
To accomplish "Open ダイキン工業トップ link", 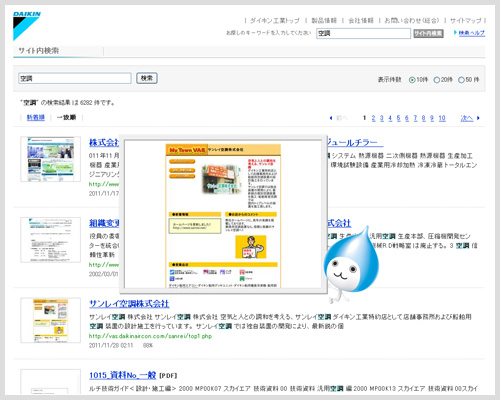I will pyautogui.click(x=275, y=21).
